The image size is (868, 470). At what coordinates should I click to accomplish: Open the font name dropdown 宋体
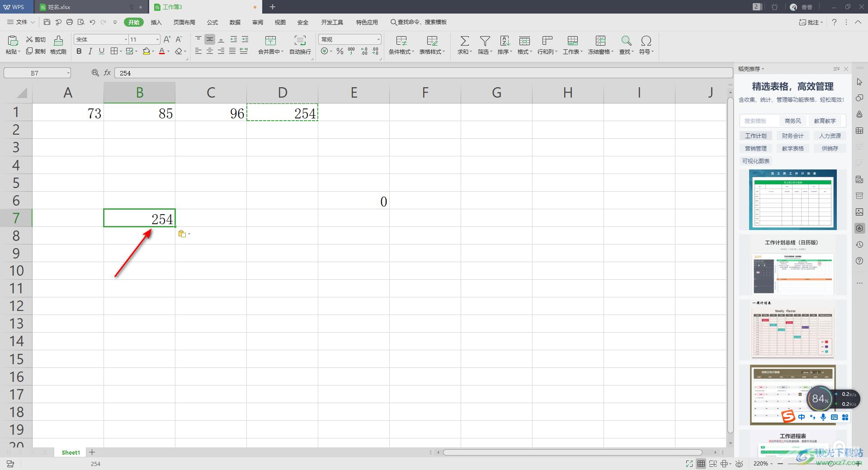click(126, 40)
